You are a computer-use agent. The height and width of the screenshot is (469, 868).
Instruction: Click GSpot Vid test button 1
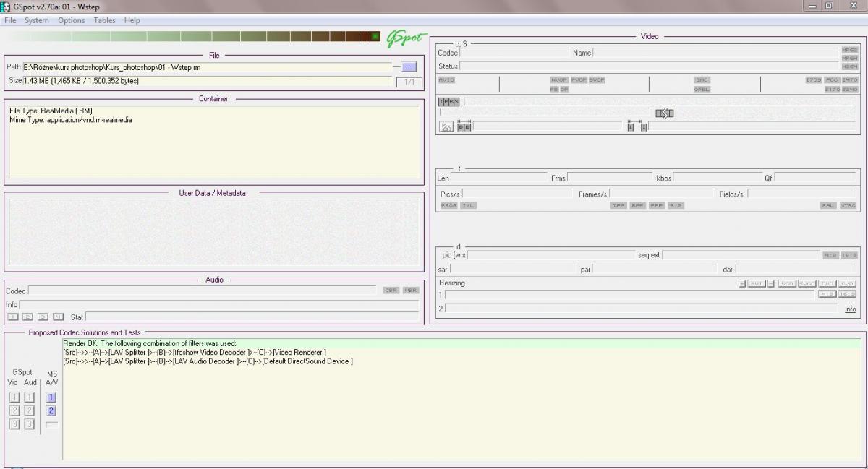point(14,397)
